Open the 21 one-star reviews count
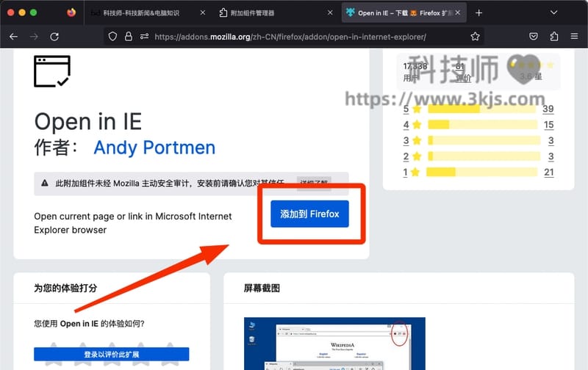The width and height of the screenshot is (588, 370). (549, 173)
